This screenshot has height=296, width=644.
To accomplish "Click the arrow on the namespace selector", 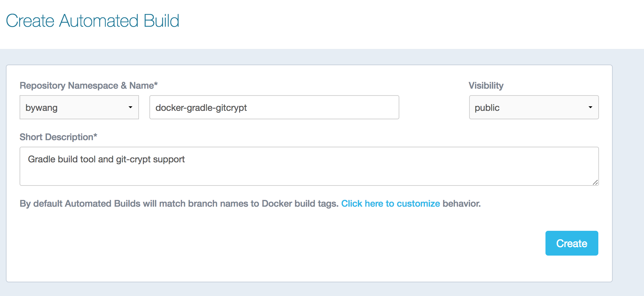I will point(130,107).
